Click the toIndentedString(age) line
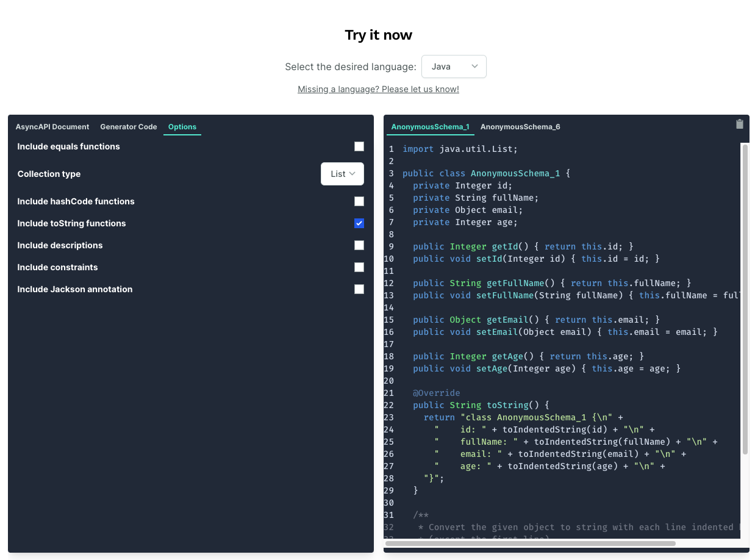This screenshot has width=755, height=560. [x=549, y=466]
